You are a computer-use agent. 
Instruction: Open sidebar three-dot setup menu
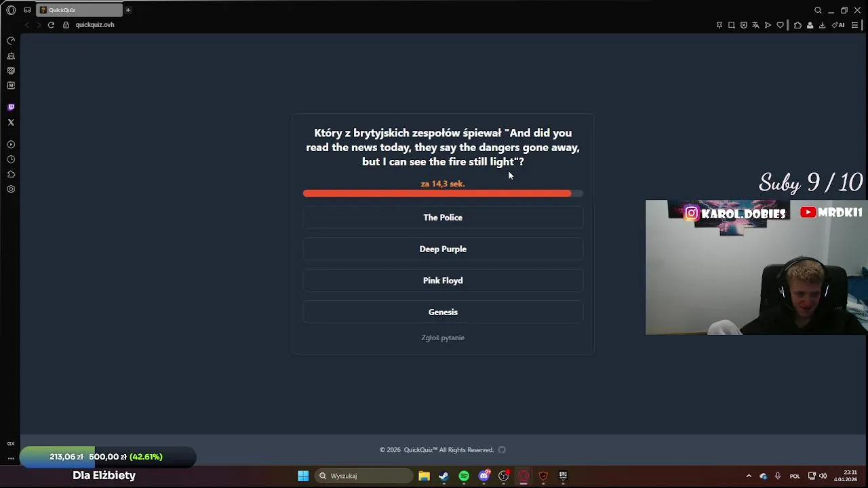tap(11, 458)
